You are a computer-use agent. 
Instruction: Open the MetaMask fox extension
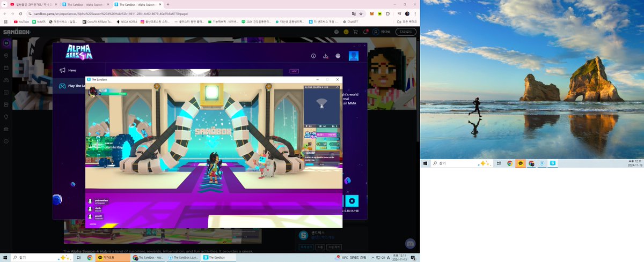[372, 13]
